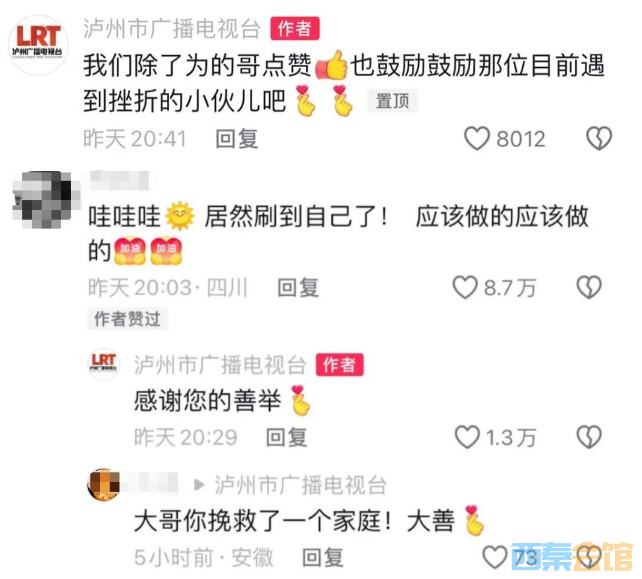This screenshot has height=579, width=642.
Task: Dislike the pinned comment by 泸州市广播电视台
Action: pyautogui.click(x=599, y=138)
